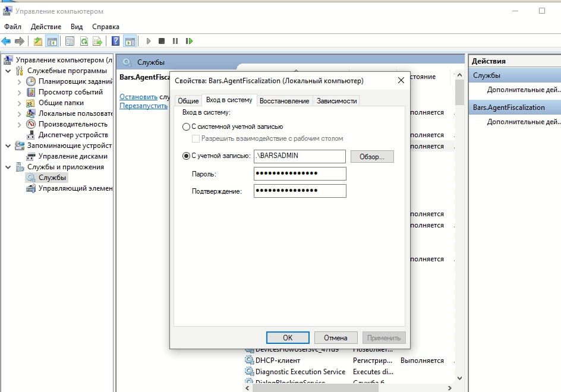Select Diagnostic Execution Service row

[x=300, y=372]
